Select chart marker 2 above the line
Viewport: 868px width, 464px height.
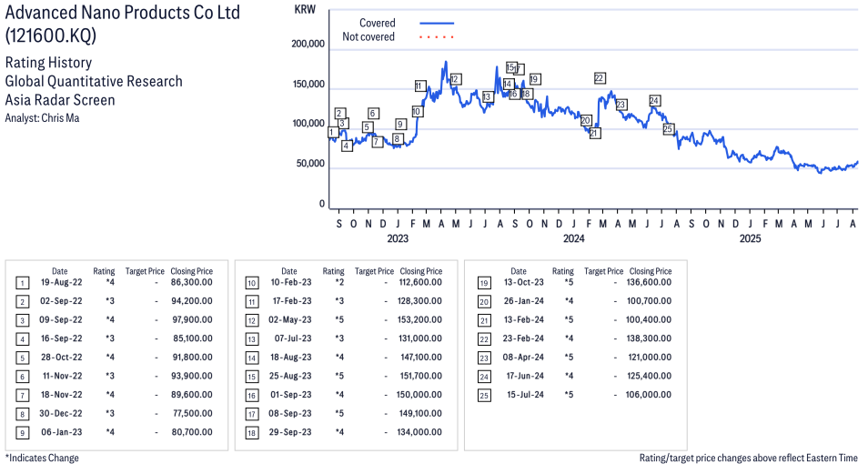pyautogui.click(x=340, y=114)
